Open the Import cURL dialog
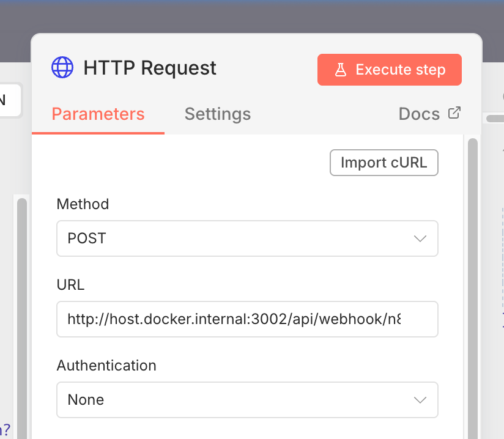The width and height of the screenshot is (504, 439). 384,163
